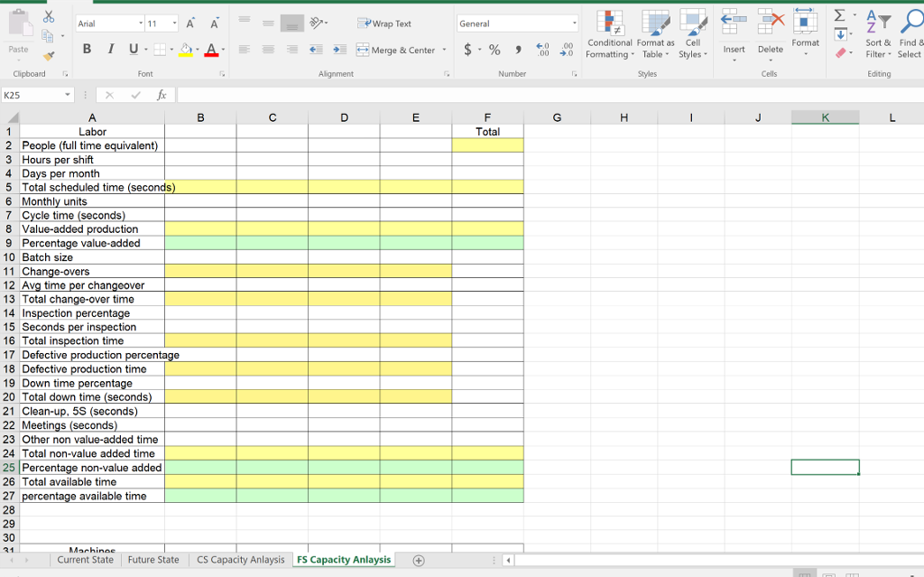Toggle italic formatting
This screenshot has width=924, height=577.
(110, 50)
